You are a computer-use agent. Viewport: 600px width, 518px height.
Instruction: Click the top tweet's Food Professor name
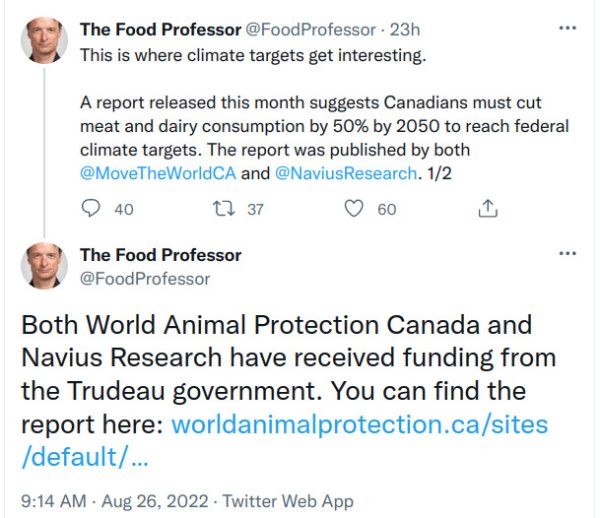tap(160, 30)
